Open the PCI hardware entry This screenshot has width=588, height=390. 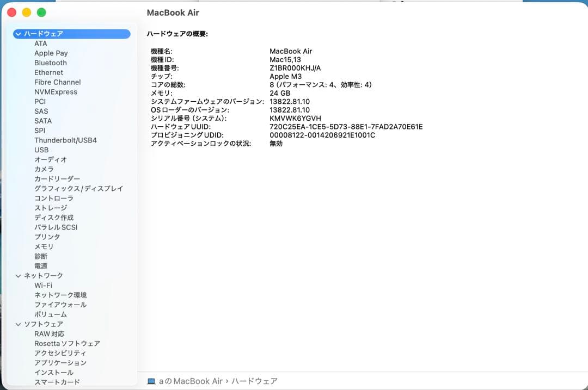(40, 102)
